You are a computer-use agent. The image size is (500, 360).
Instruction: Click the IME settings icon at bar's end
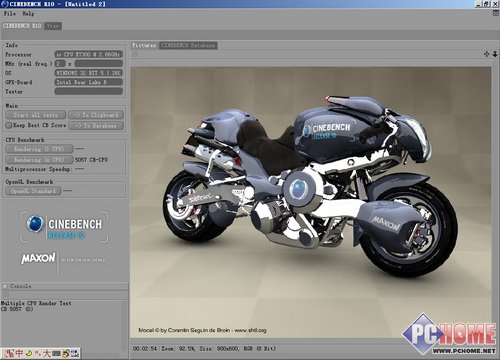[75, 353]
